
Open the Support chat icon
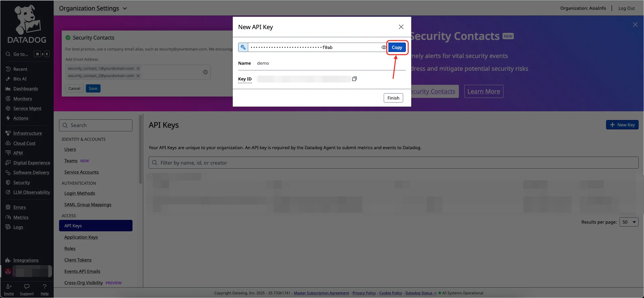27,287
